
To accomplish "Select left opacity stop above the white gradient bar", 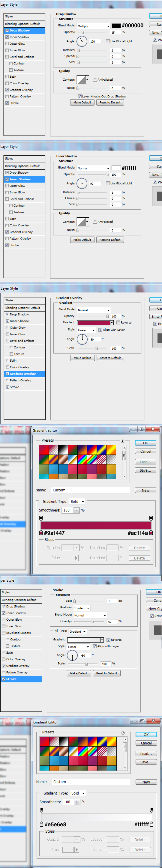I will click(42, 810).
